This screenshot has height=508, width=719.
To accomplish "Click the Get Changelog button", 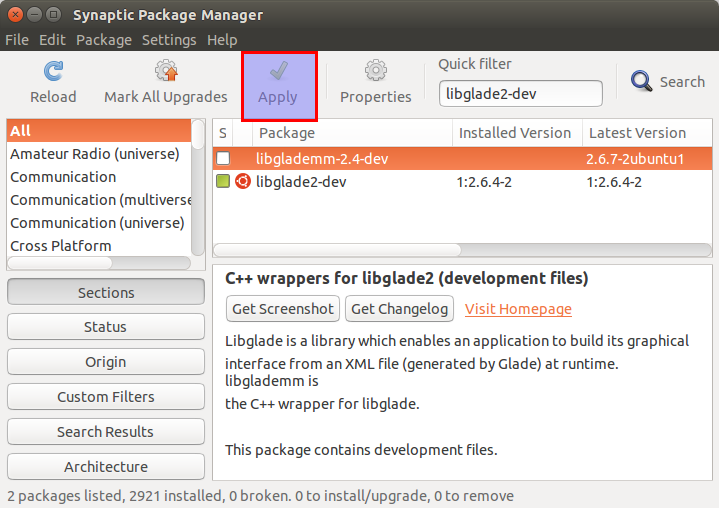I will (399, 309).
